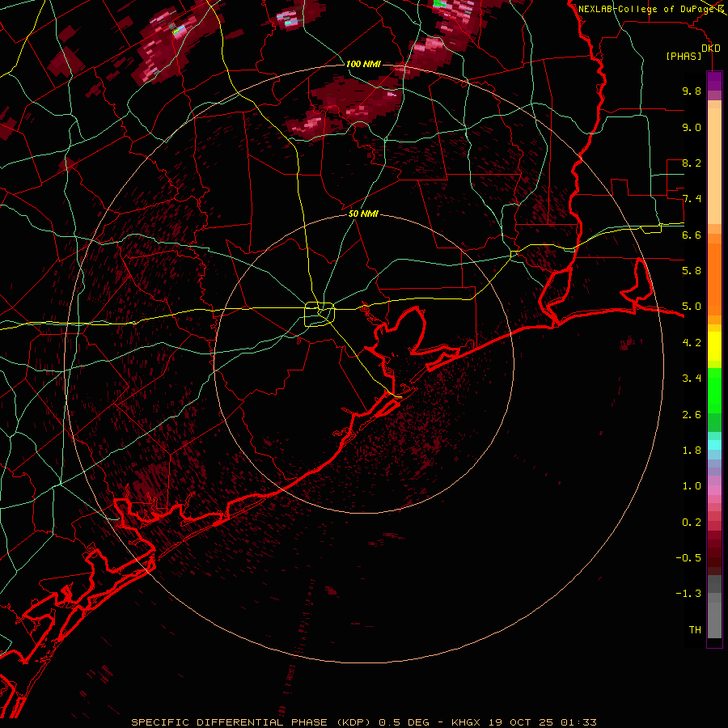Select the pale peach band of the color bar

tap(714, 166)
